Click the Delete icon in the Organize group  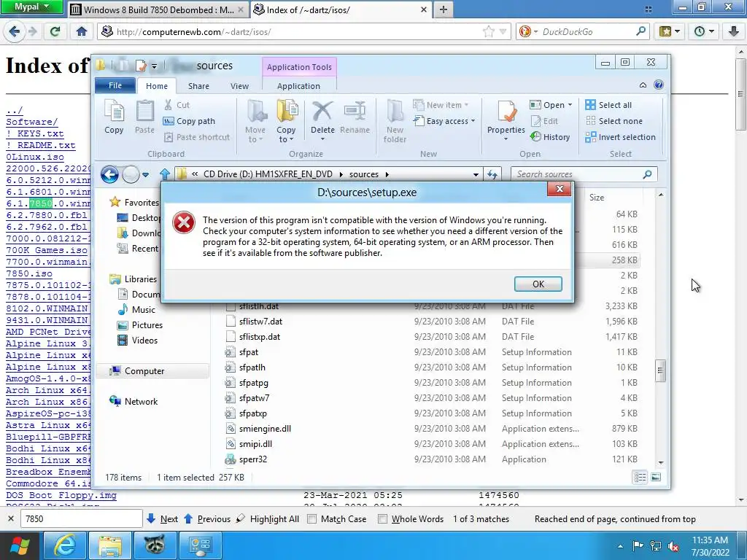[x=322, y=120]
